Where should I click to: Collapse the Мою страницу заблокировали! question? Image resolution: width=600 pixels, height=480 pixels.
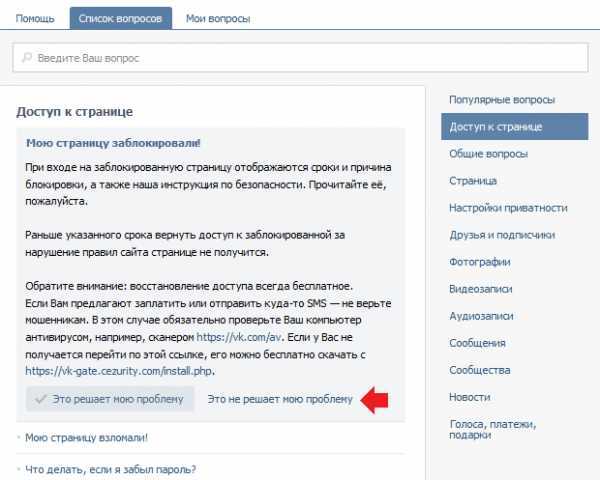113,143
